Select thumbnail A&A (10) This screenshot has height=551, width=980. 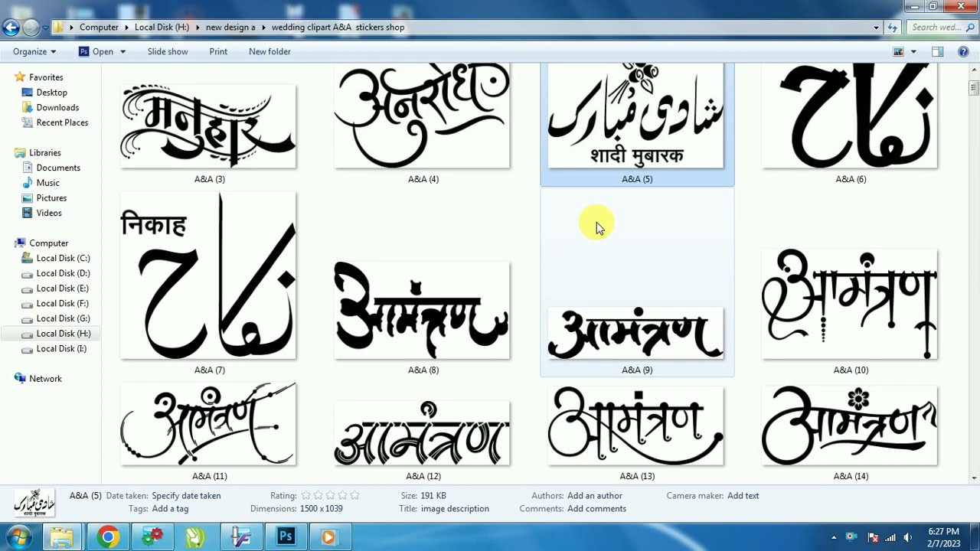coord(850,304)
